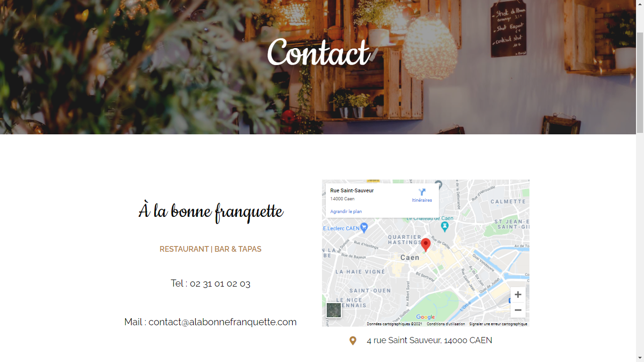Zoom in with the map plus button
Image resolution: width=644 pixels, height=362 pixels.
pos(518,295)
